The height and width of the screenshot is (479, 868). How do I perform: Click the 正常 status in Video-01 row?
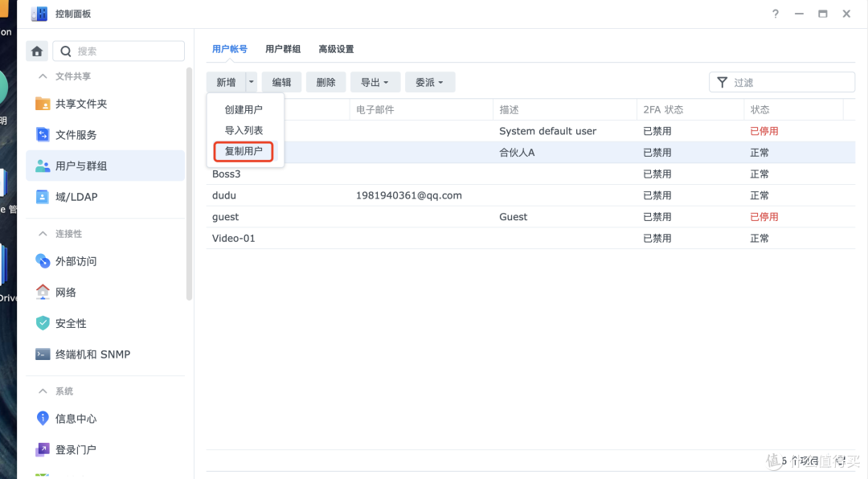pyautogui.click(x=759, y=238)
